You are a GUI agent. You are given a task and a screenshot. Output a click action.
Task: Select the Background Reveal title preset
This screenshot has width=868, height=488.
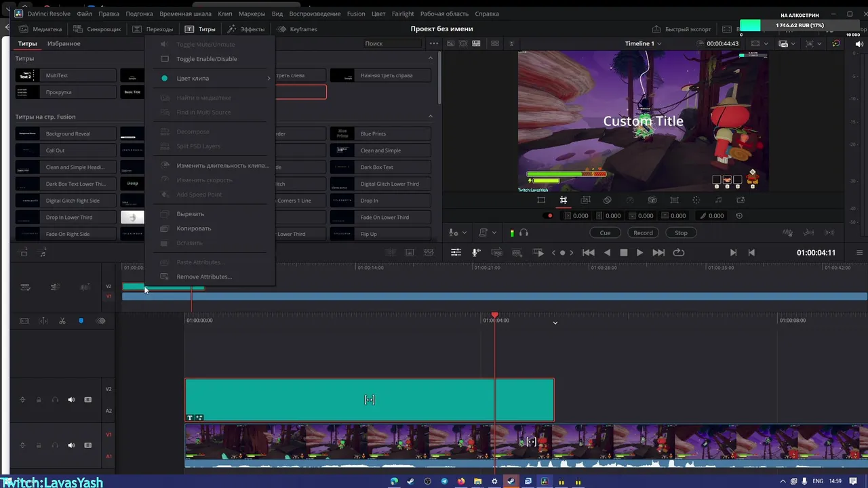coord(66,134)
